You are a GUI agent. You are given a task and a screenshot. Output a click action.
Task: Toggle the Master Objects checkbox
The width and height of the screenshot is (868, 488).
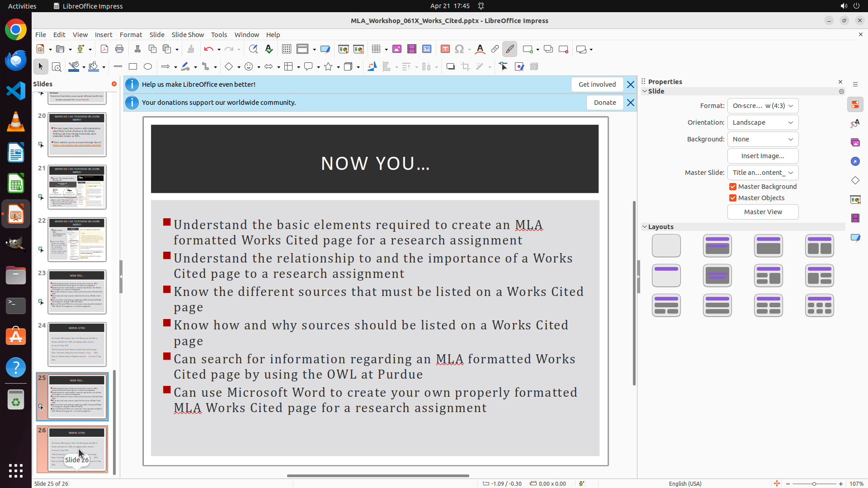click(733, 198)
